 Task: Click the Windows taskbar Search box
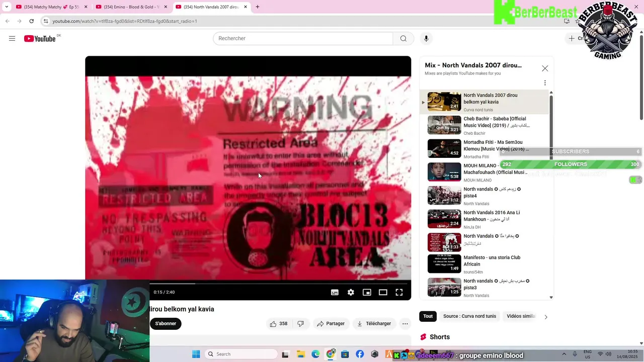pos(242,354)
